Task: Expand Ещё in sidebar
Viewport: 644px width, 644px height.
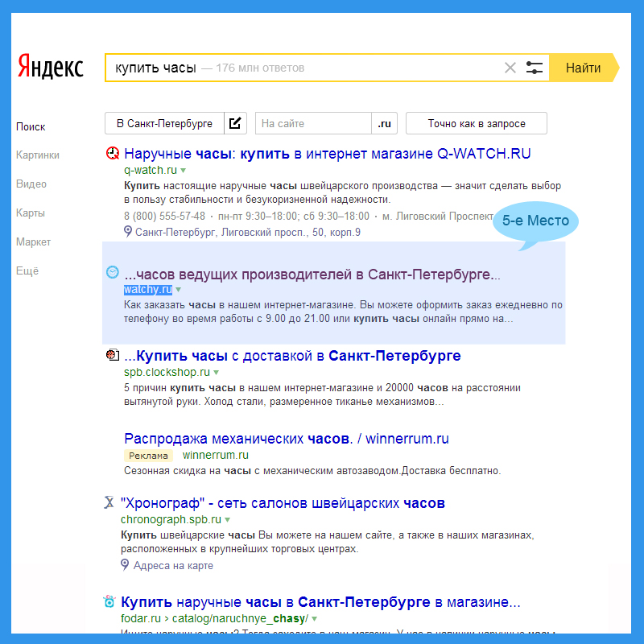Action: pyautogui.click(x=27, y=270)
